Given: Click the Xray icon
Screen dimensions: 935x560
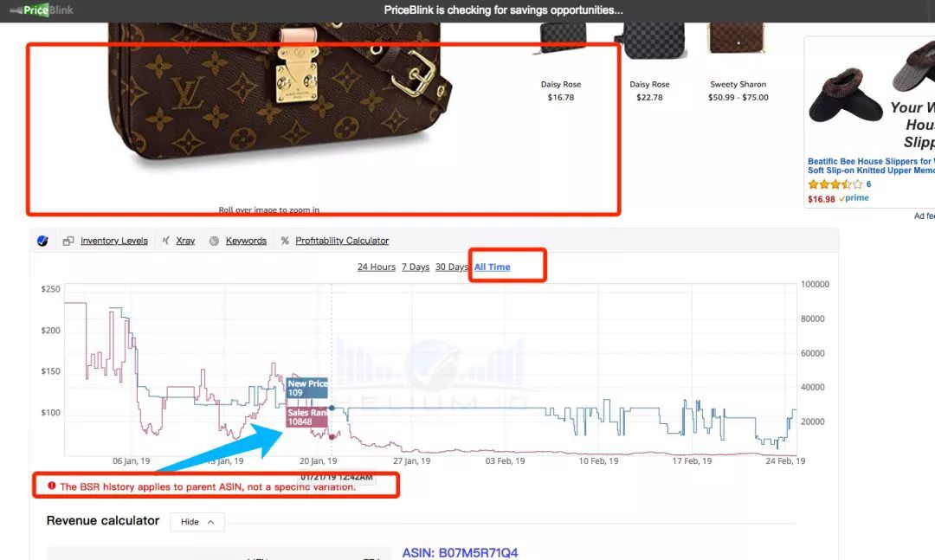Looking at the screenshot, I should pyautogui.click(x=165, y=241).
